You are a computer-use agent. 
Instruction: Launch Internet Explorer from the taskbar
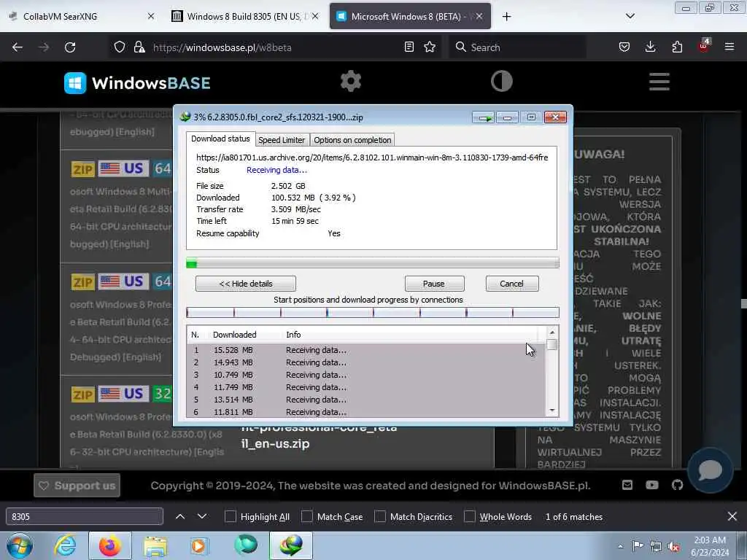[65, 545]
